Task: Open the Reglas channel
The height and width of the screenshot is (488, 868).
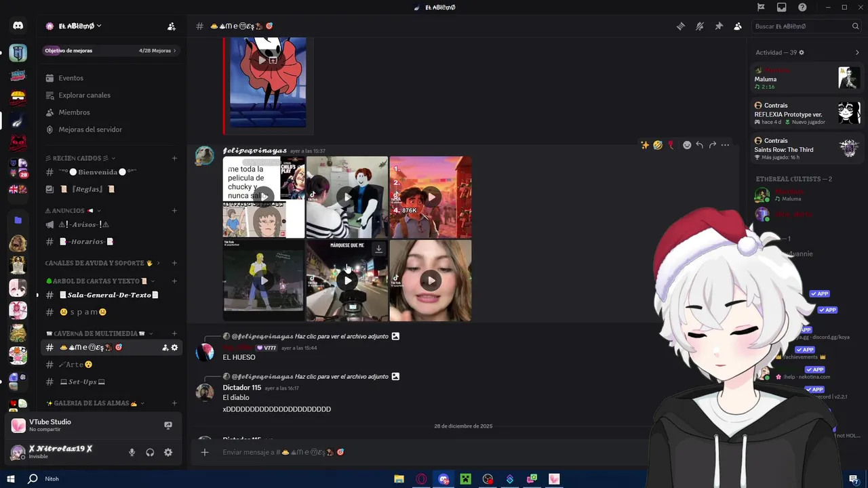Action: tap(87, 189)
